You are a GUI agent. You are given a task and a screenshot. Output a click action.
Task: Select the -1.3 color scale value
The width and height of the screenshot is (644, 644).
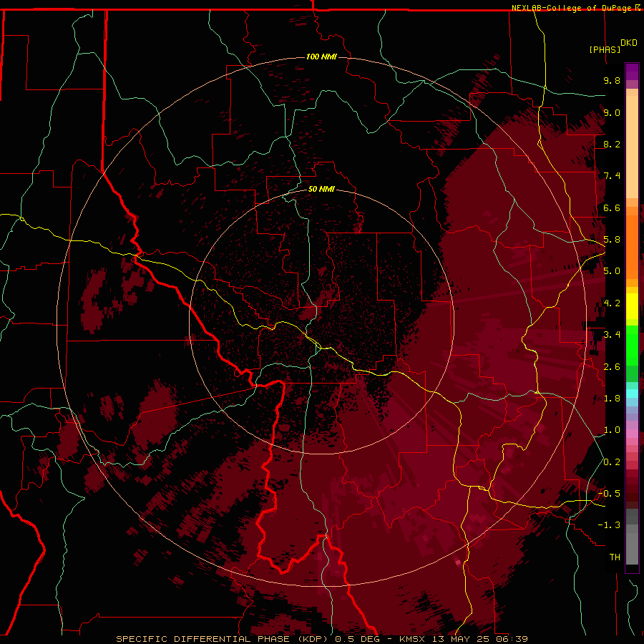(x=609, y=525)
